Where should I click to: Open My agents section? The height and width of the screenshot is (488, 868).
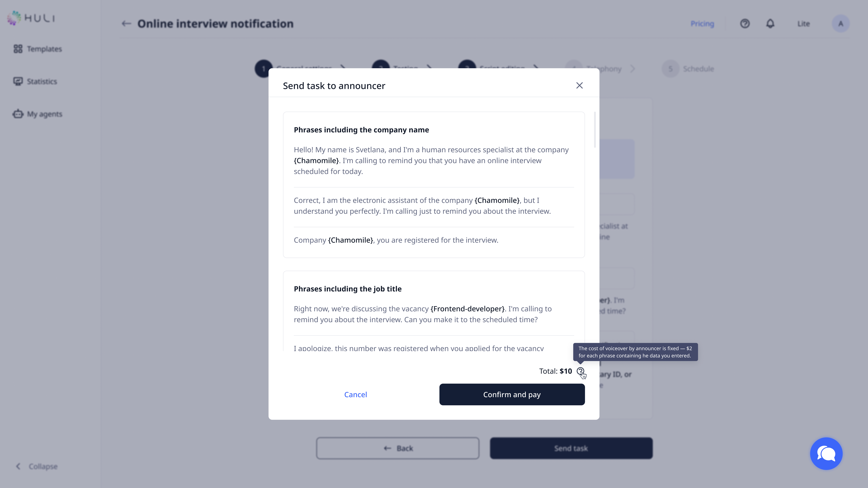38,114
